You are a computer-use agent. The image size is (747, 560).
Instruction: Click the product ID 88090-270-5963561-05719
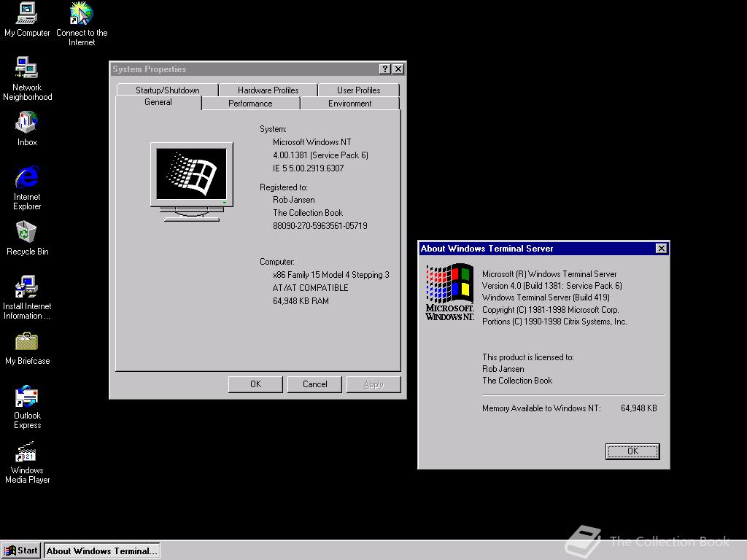pyautogui.click(x=320, y=226)
